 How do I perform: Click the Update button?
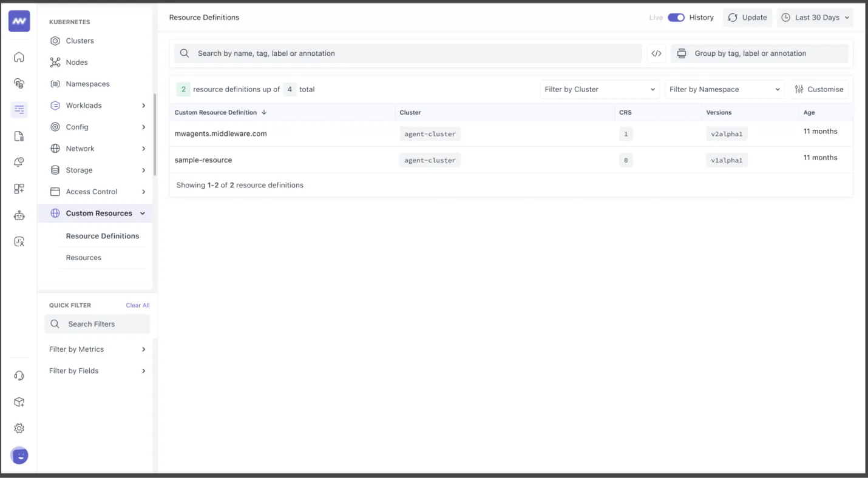pyautogui.click(x=747, y=18)
